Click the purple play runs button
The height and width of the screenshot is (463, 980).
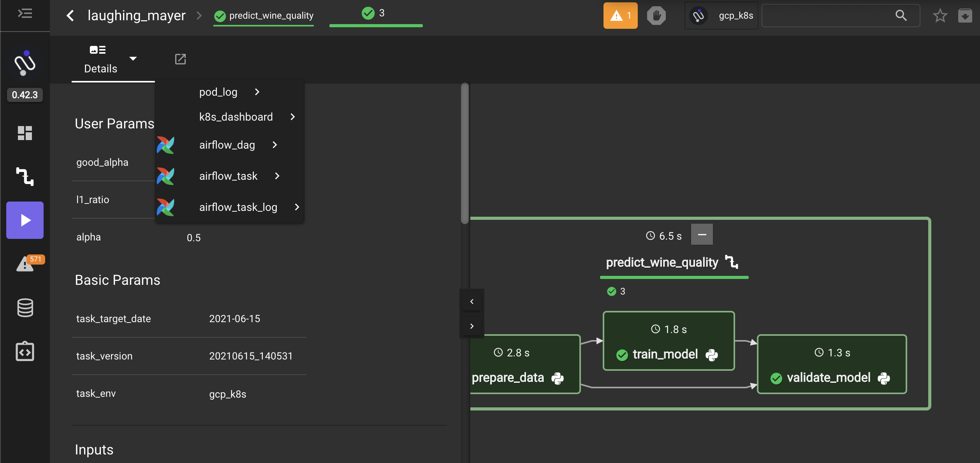coord(25,220)
